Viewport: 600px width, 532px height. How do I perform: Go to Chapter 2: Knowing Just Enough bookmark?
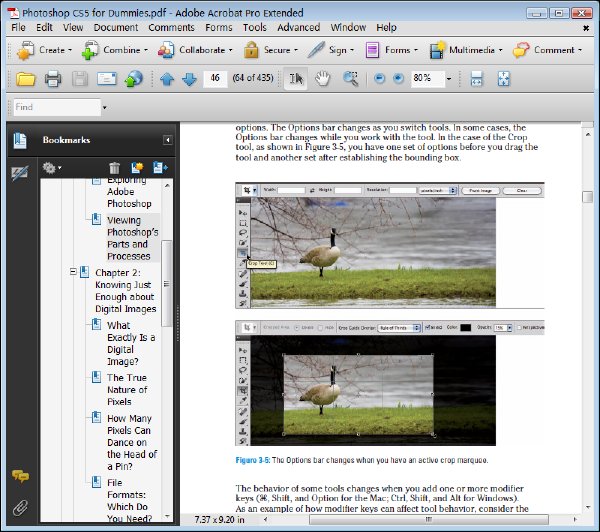tap(126, 290)
